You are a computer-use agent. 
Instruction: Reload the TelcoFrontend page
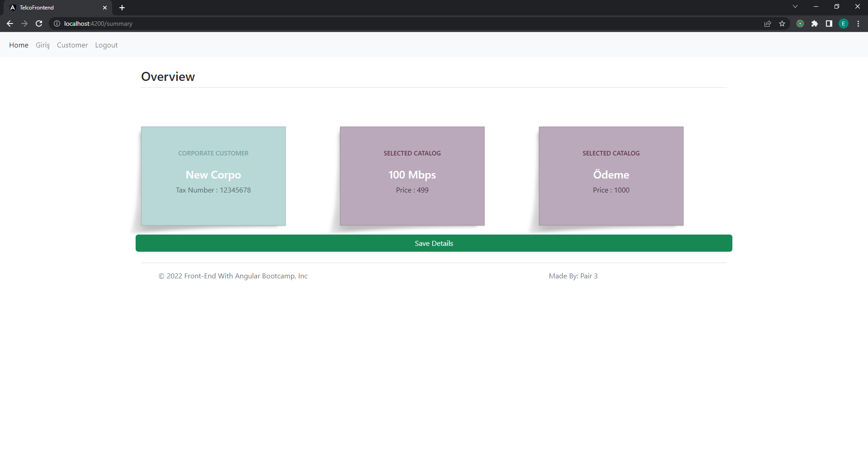(x=39, y=23)
